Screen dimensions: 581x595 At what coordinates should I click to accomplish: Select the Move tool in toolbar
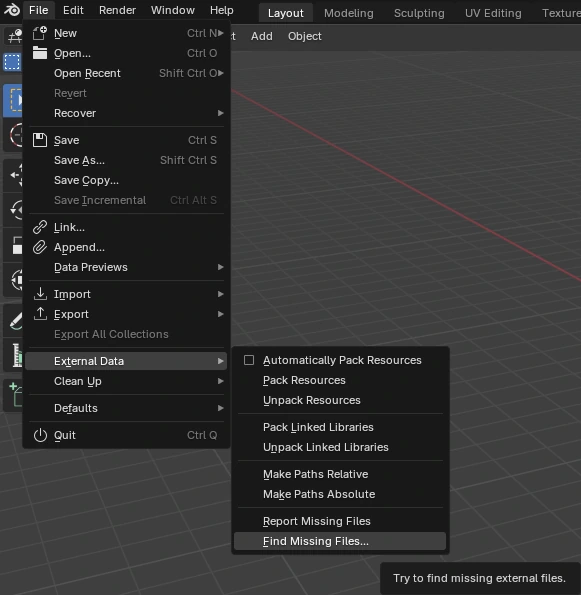pyautogui.click(x=13, y=175)
